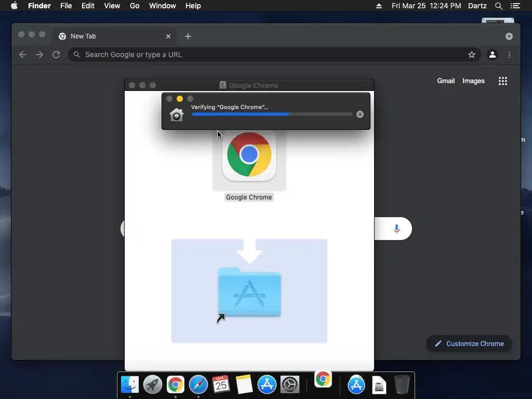Open Notes from the Dock
Viewport: 532px width, 399px height.
pyautogui.click(x=244, y=385)
